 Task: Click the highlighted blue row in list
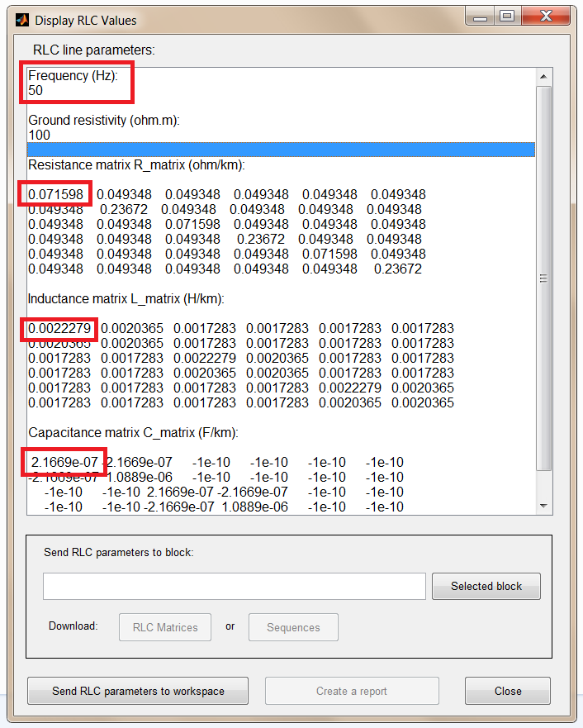pyautogui.click(x=281, y=150)
